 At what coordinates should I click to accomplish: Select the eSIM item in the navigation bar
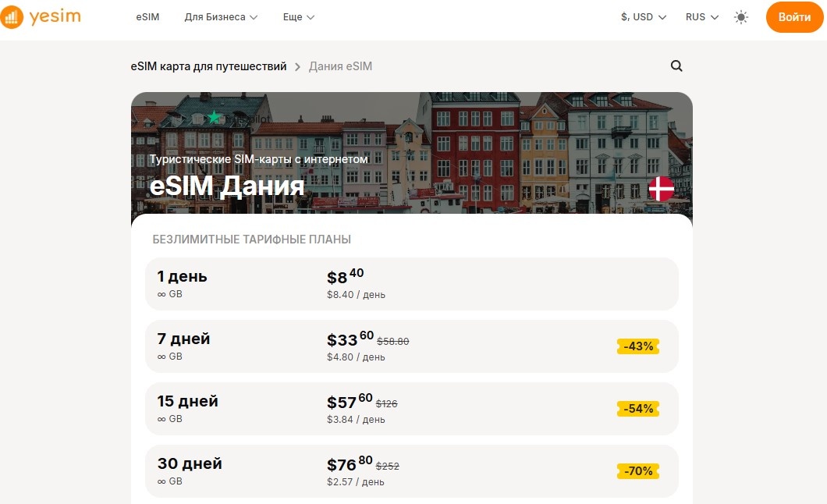click(x=147, y=16)
